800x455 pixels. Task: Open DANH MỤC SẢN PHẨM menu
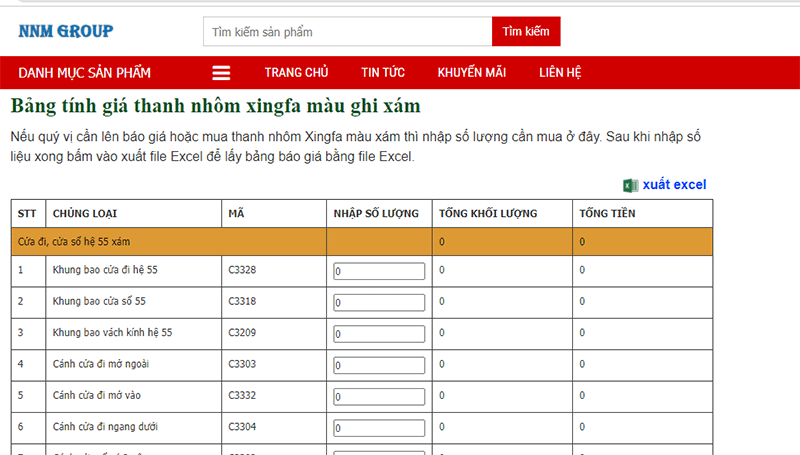click(x=85, y=73)
